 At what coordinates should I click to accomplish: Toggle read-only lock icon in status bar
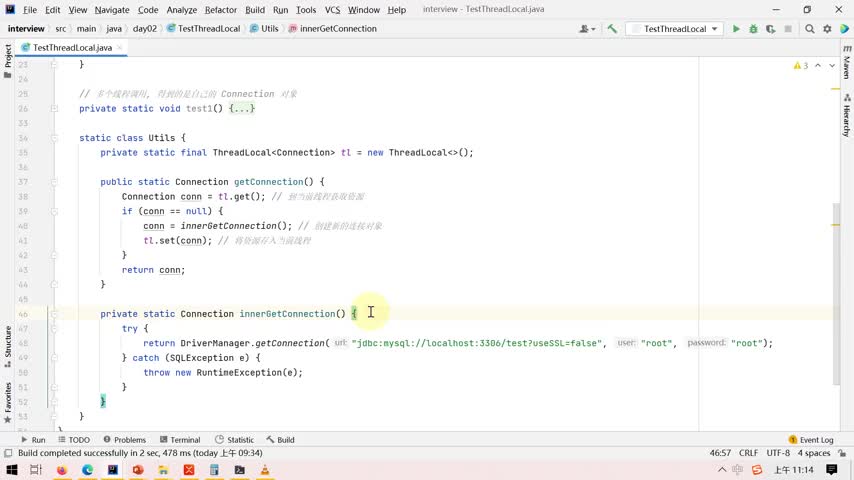842,453
